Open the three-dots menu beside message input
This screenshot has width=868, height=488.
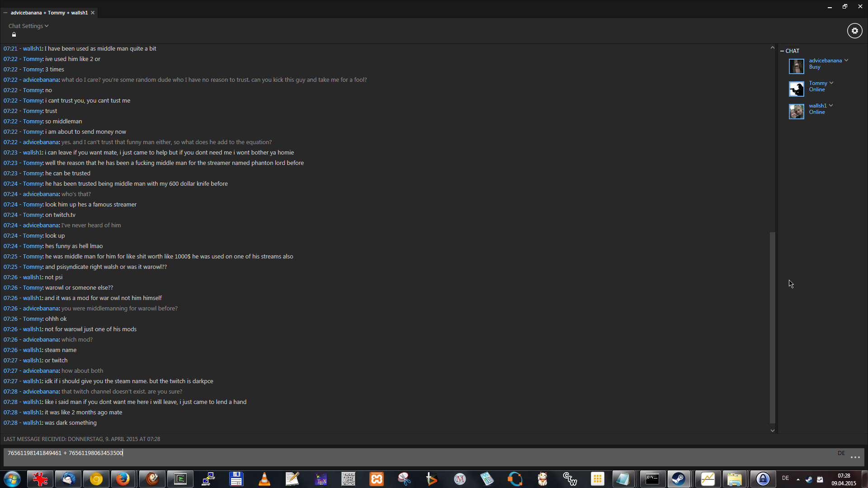tap(855, 457)
